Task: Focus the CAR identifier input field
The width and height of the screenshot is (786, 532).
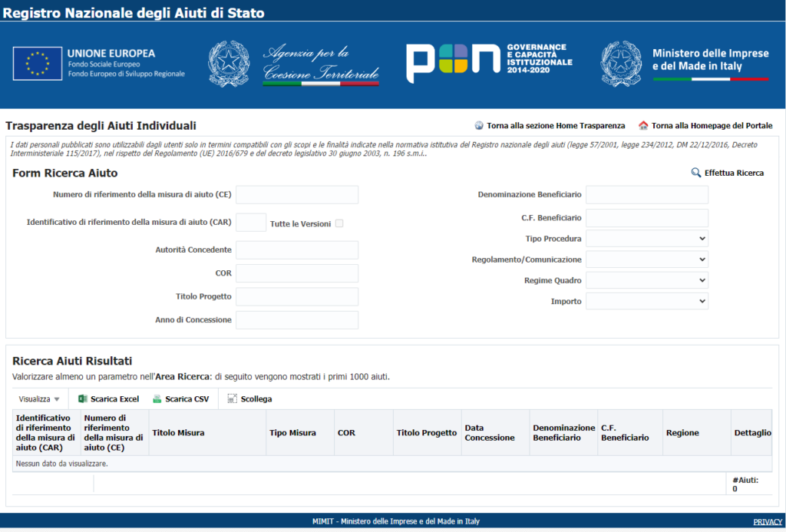Action: point(251,222)
